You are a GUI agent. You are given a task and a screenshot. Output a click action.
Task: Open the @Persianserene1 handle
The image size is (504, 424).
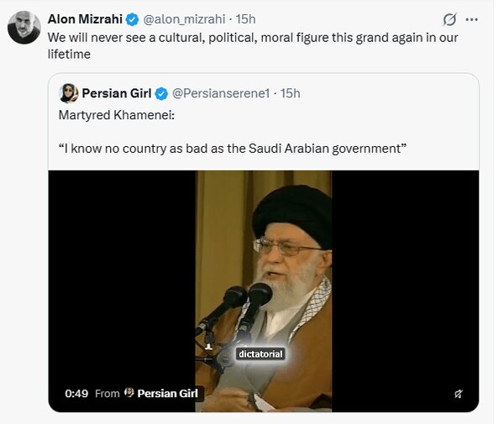221,93
